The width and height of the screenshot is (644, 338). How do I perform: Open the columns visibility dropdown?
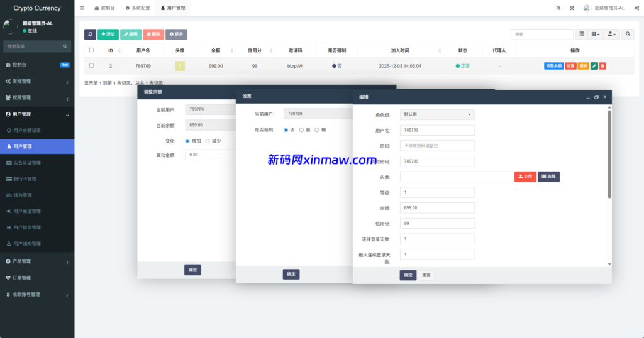tap(596, 34)
